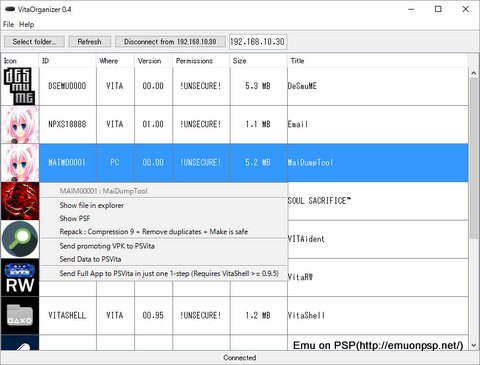This screenshot has height=365, width=480.
Task: Click the Connected status bar text
Action: tap(240, 358)
